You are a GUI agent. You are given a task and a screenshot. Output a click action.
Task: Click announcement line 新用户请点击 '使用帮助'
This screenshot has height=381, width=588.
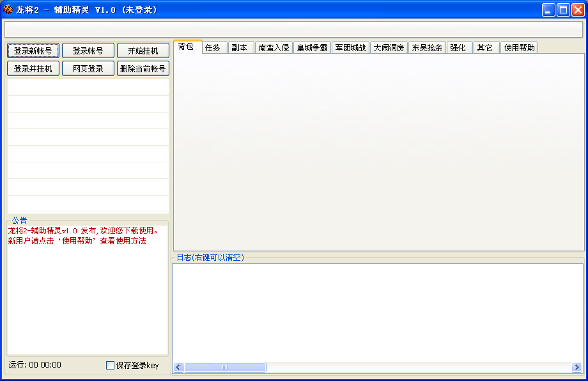tap(77, 241)
